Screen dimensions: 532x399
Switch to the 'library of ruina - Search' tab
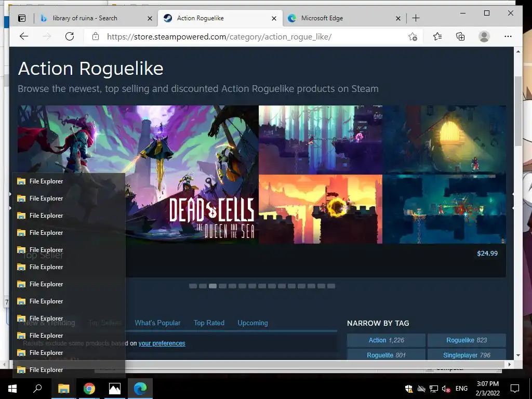85,18
